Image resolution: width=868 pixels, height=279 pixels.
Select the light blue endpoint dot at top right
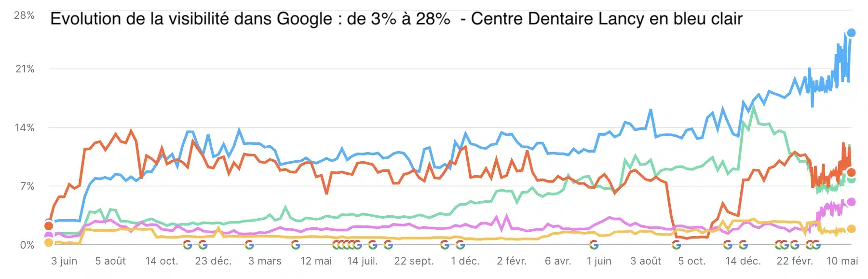point(851,33)
